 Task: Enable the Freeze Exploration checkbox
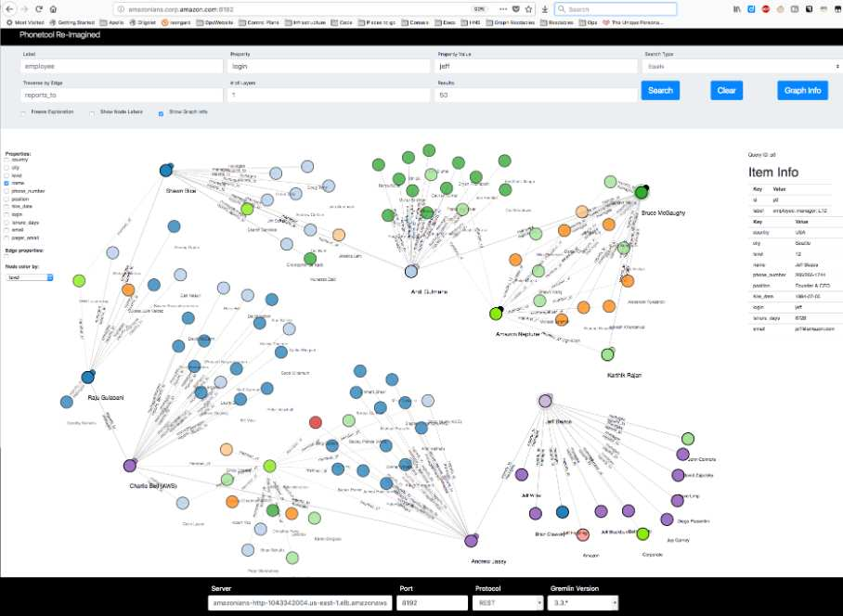(x=23, y=113)
